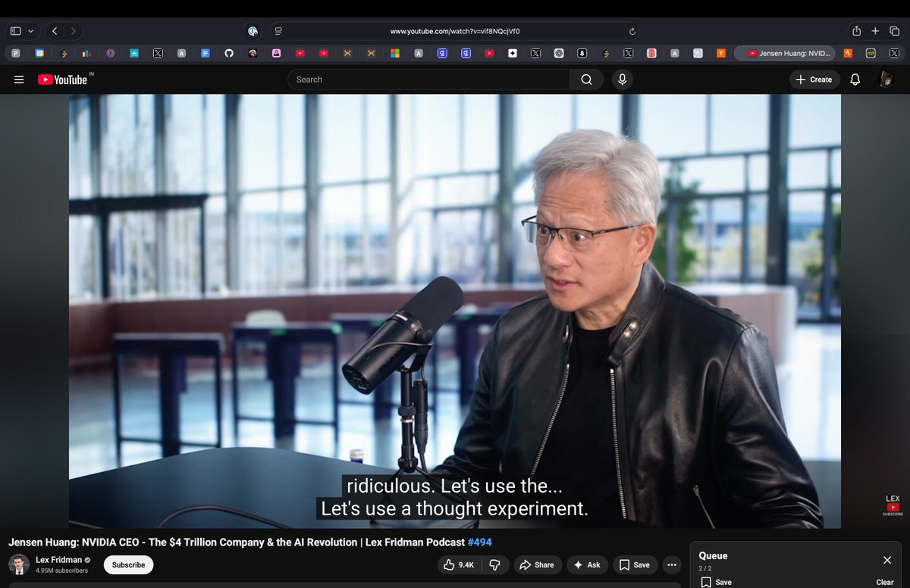This screenshot has width=910, height=588.
Task: Clear the Queue
Action: (885, 582)
